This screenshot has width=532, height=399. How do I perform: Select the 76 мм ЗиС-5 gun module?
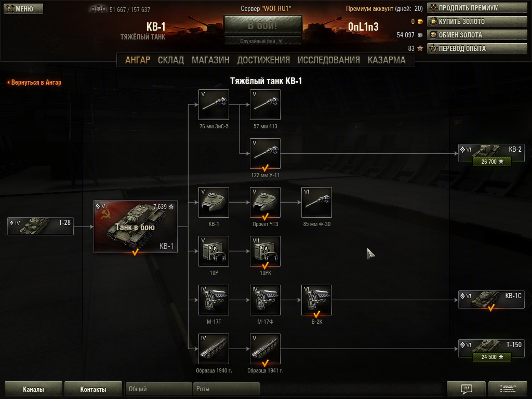[214, 104]
